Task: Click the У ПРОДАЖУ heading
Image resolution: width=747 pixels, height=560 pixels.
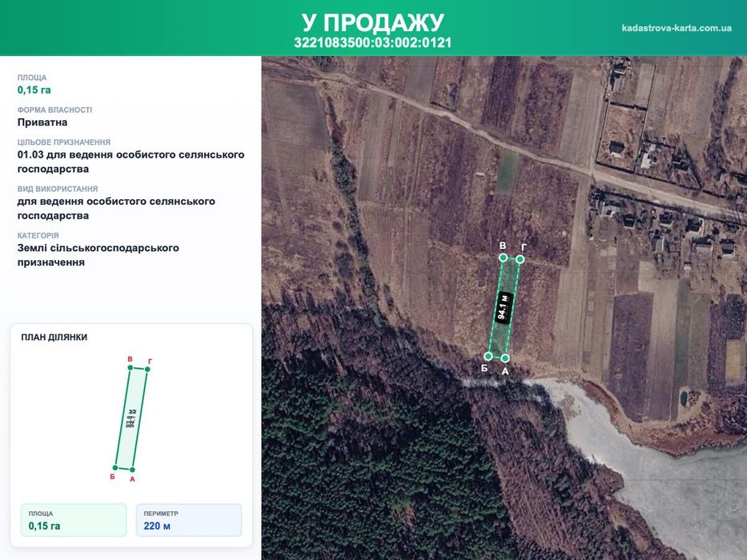Action: tap(372, 22)
